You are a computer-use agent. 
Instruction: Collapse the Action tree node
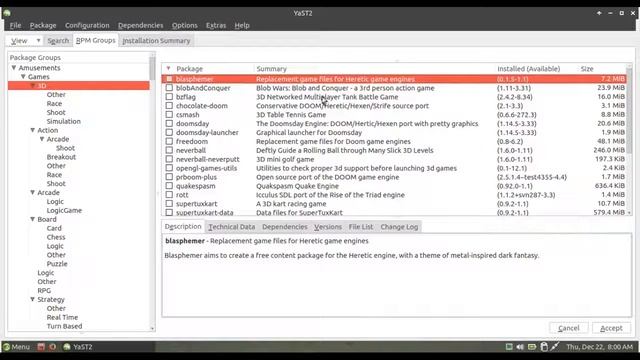coord(33,130)
